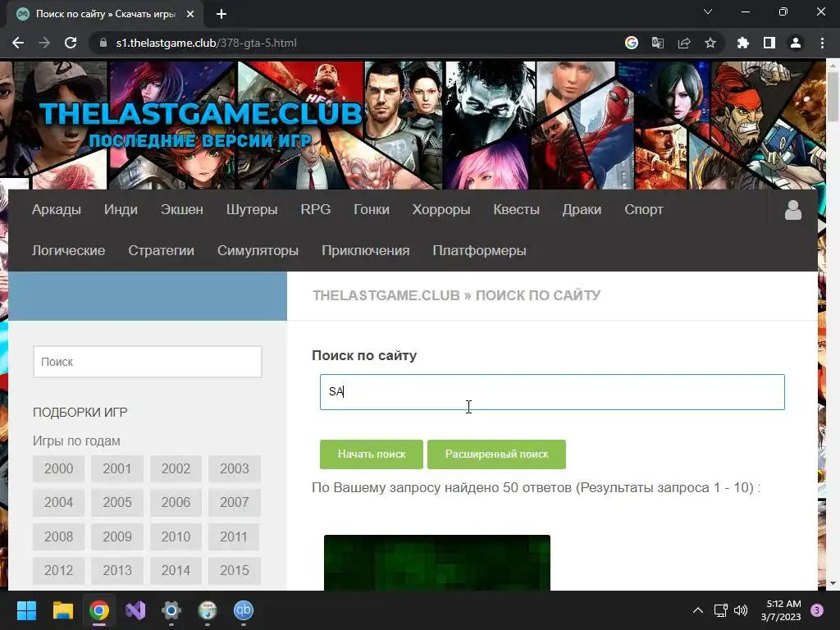This screenshot has height=630, width=840.
Task: Translate this page icon
Action: (658, 43)
